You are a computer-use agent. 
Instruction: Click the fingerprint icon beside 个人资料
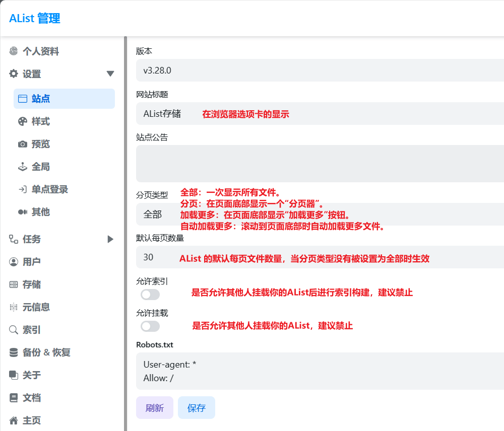tap(14, 51)
